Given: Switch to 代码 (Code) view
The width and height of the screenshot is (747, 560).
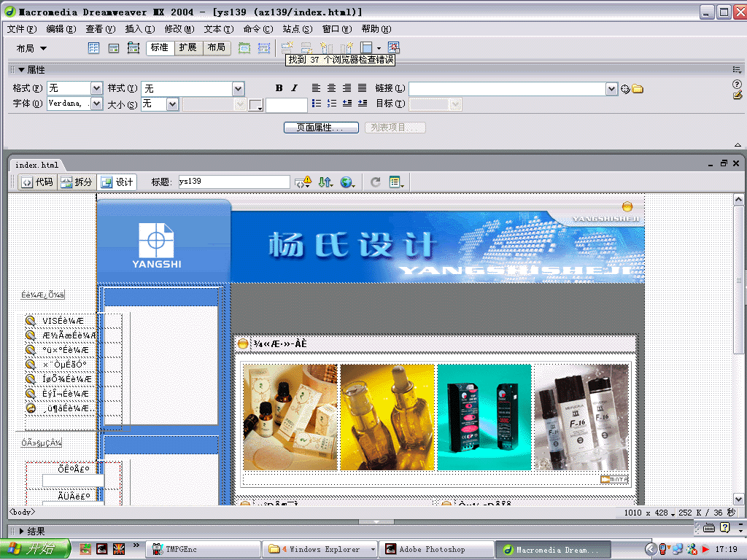Looking at the screenshot, I should 37,182.
